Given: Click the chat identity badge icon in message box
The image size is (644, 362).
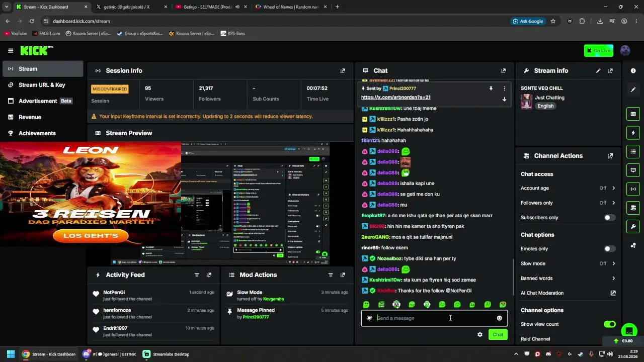Looking at the screenshot, I should pos(369,318).
